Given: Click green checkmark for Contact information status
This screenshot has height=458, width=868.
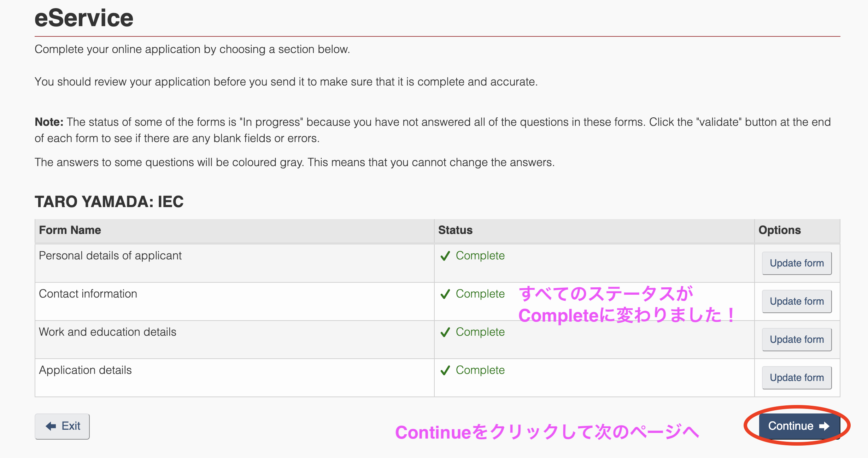Looking at the screenshot, I should [x=445, y=294].
